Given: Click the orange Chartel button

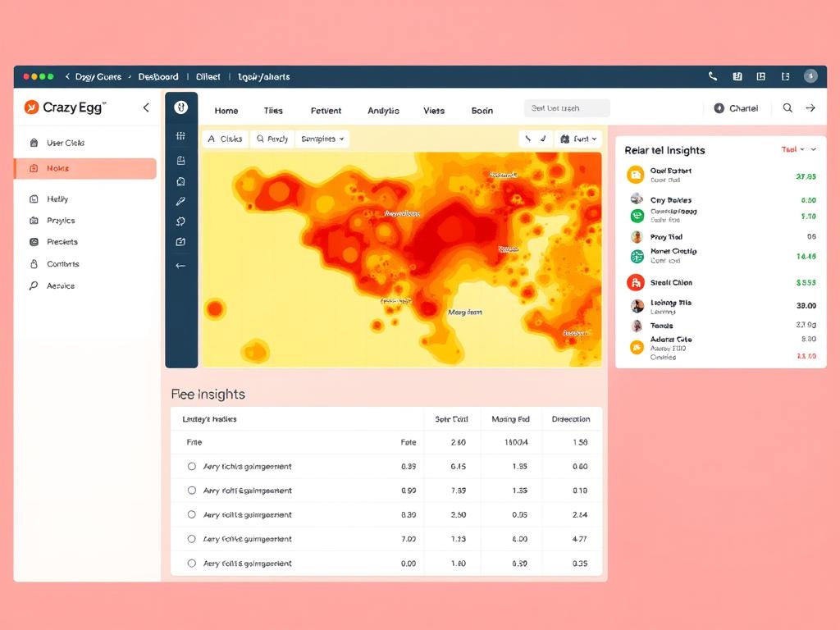Looking at the screenshot, I should pyautogui.click(x=736, y=107).
